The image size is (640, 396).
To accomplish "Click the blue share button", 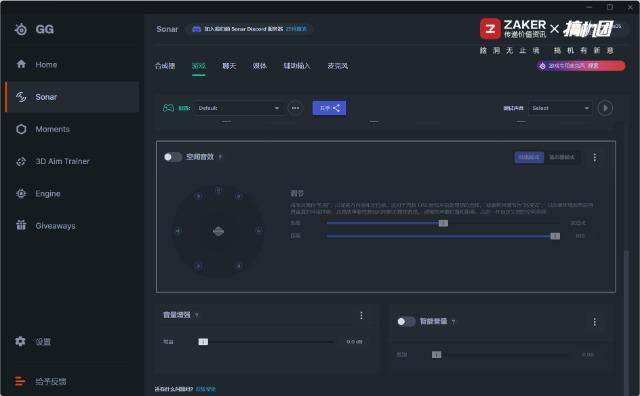I will tap(329, 108).
